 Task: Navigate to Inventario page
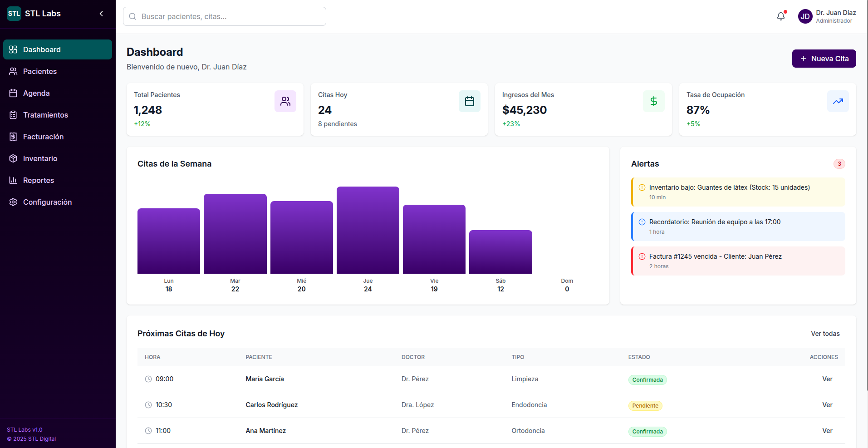click(x=40, y=158)
